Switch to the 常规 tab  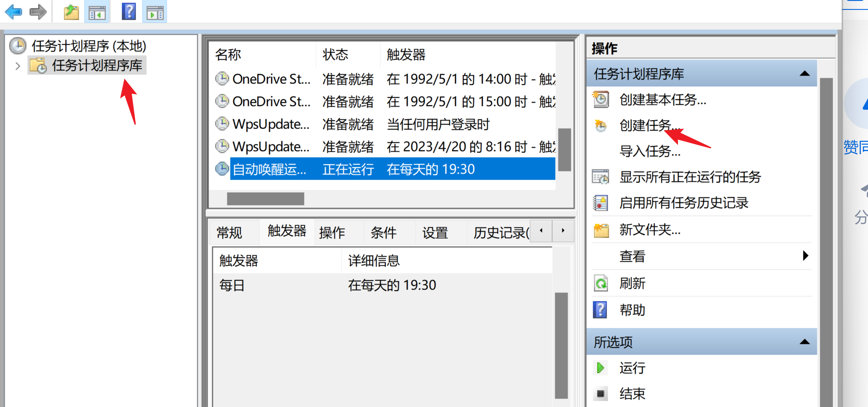coord(230,233)
